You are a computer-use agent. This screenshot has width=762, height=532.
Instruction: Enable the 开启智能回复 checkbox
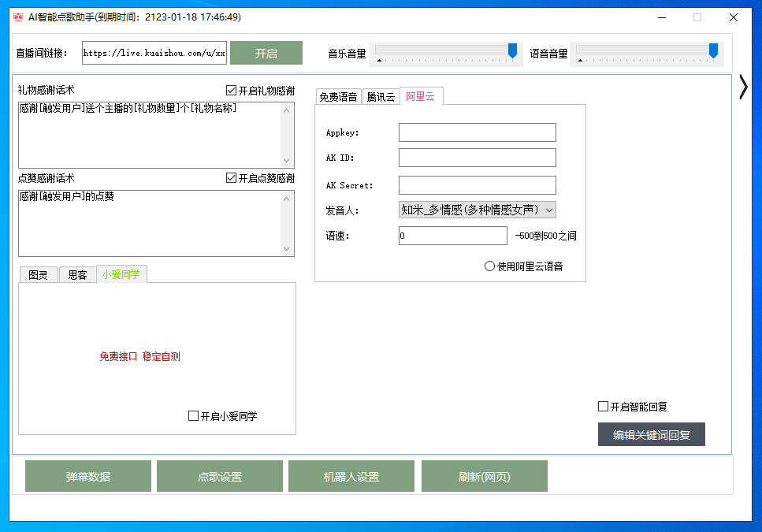pyautogui.click(x=604, y=407)
